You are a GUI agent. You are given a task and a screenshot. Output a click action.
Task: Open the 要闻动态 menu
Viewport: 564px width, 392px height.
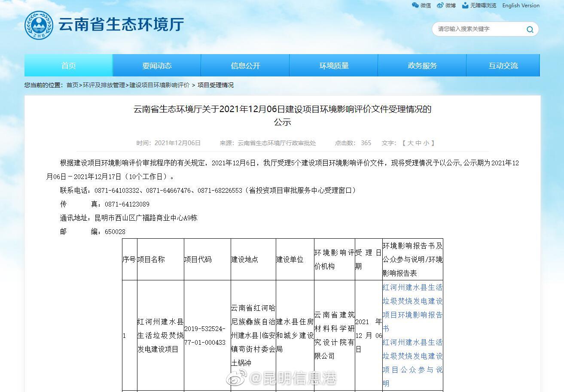[x=156, y=65]
